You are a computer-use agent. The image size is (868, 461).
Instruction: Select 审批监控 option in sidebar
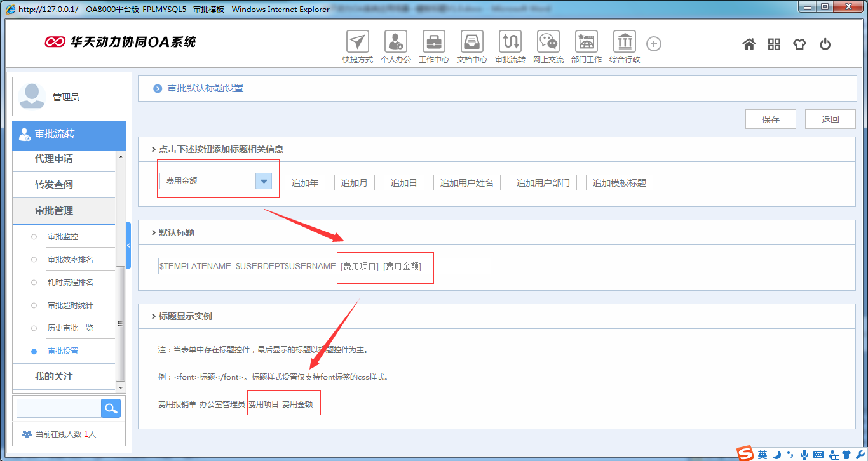(x=64, y=236)
